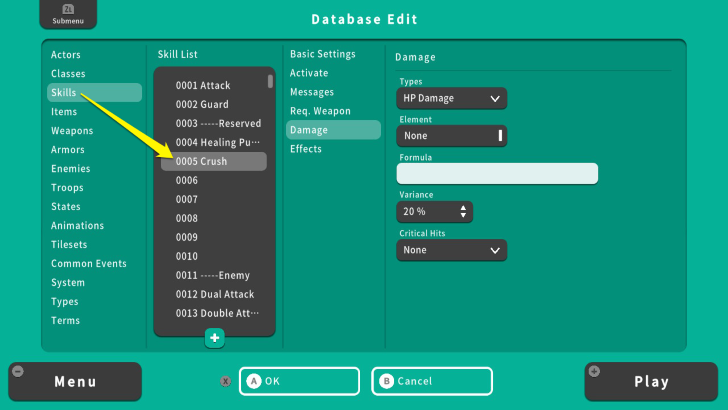Screen dimensions: 728x410
Task: Click the plus icon on Play button
Action: coord(594,371)
